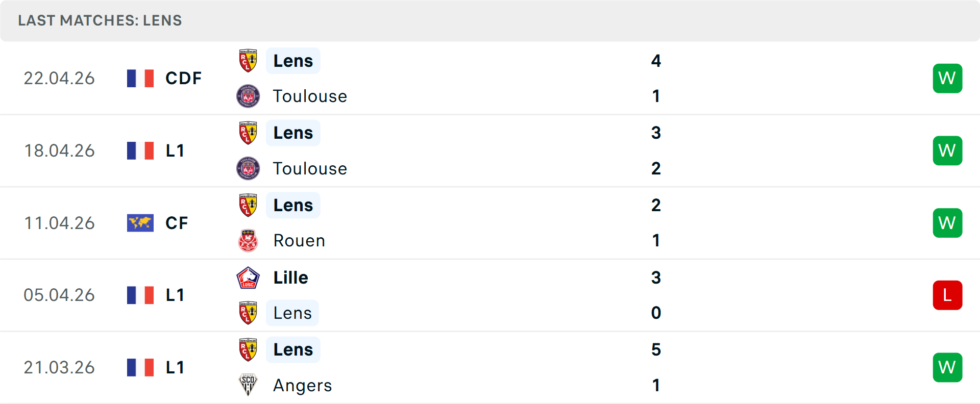The width and height of the screenshot is (980, 404).
Task: Open the Lens team link on 18.04.26
Action: point(293,133)
